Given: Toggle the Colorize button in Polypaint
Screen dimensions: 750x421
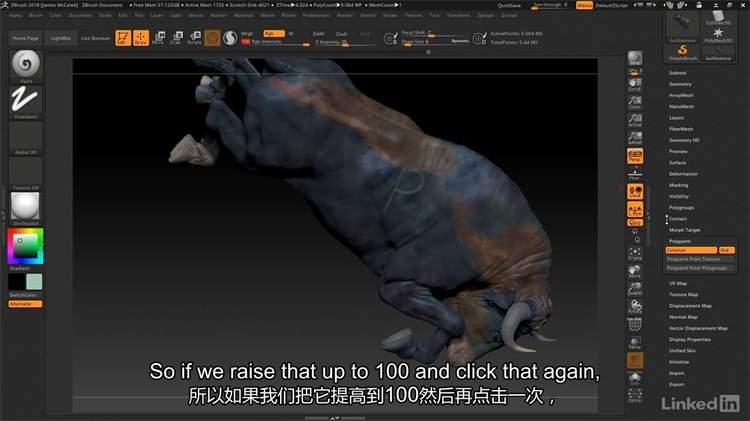Looking at the screenshot, I should [691, 250].
